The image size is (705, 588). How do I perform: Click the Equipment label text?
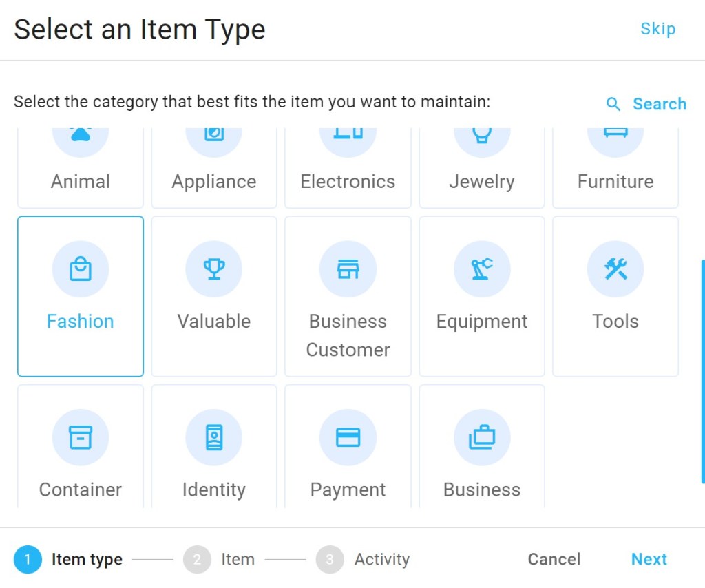click(x=482, y=322)
